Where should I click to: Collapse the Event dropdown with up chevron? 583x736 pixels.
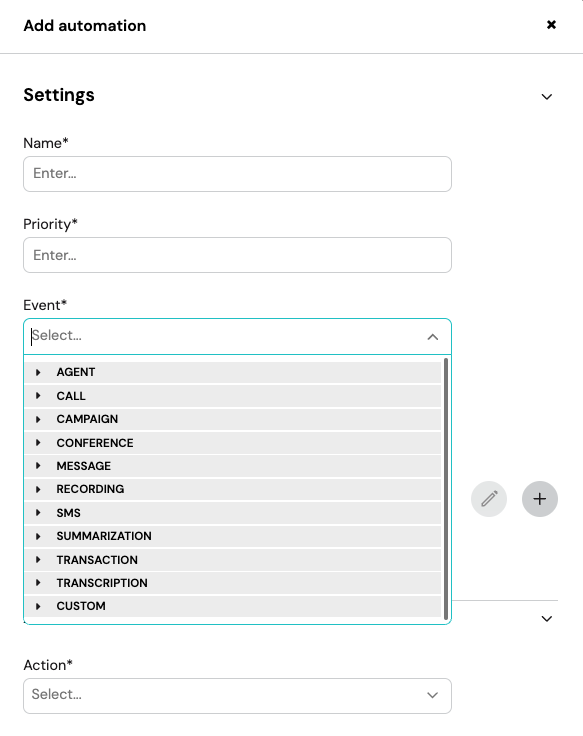pos(432,337)
